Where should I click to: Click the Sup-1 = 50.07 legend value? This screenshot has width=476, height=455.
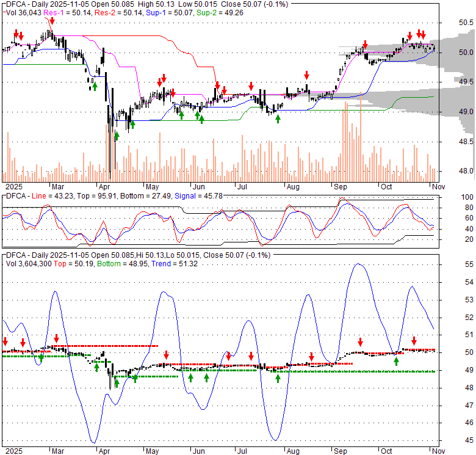(x=170, y=13)
